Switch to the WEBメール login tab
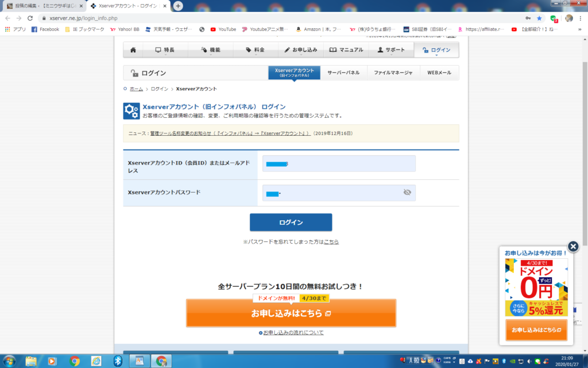588x368 pixels. coord(439,73)
